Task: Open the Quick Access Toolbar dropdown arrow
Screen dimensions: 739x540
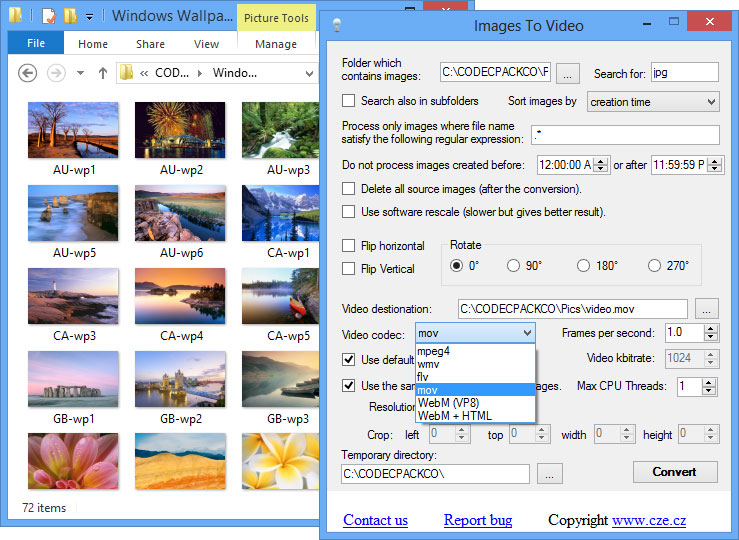Action: tap(89, 17)
